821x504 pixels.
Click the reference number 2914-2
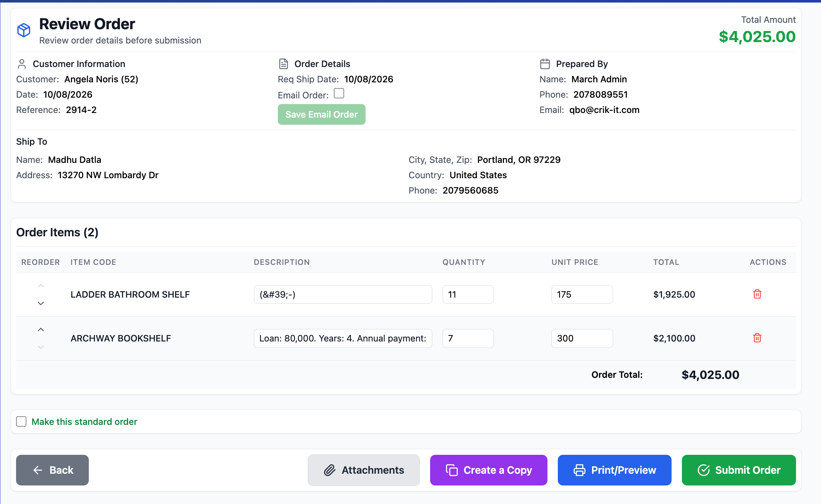[81, 110]
